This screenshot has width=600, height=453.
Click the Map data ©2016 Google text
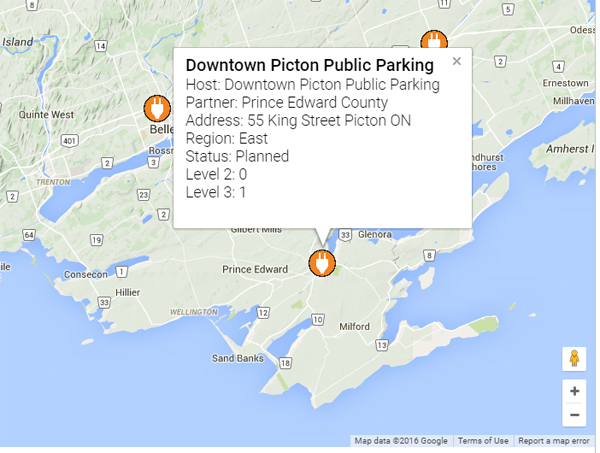(x=401, y=441)
